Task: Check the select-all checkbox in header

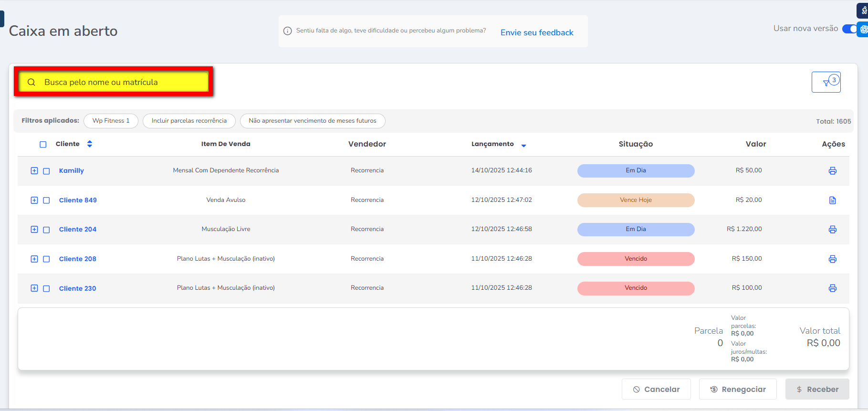Action: [43, 145]
